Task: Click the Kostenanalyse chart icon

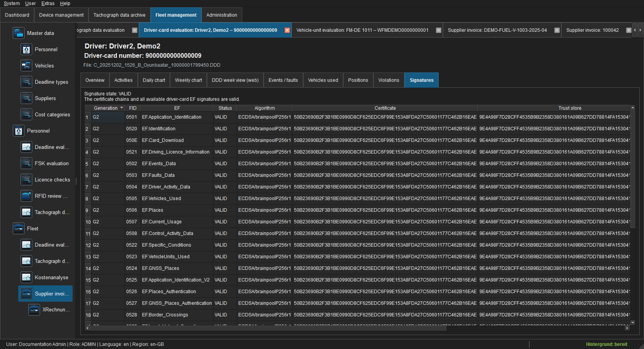Action: click(x=26, y=277)
